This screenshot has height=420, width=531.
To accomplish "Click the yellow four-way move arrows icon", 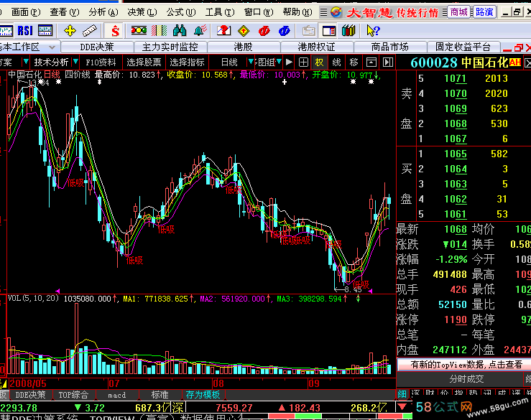I will (x=70, y=31).
